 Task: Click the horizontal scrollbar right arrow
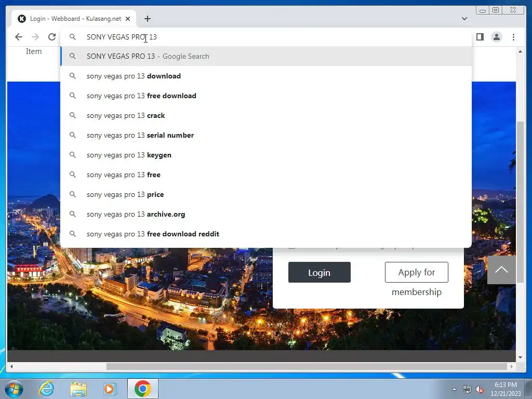512,366
